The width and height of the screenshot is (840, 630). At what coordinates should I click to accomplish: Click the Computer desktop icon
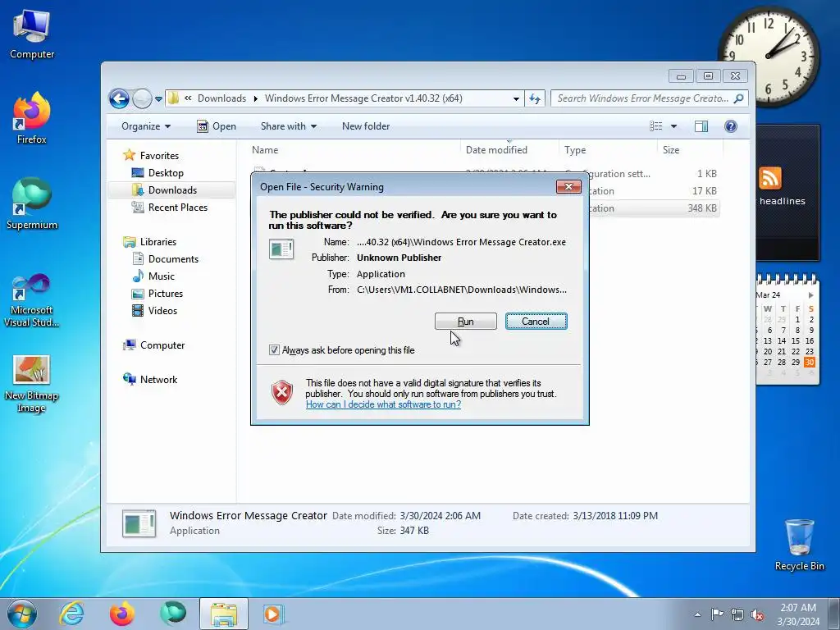[32, 34]
